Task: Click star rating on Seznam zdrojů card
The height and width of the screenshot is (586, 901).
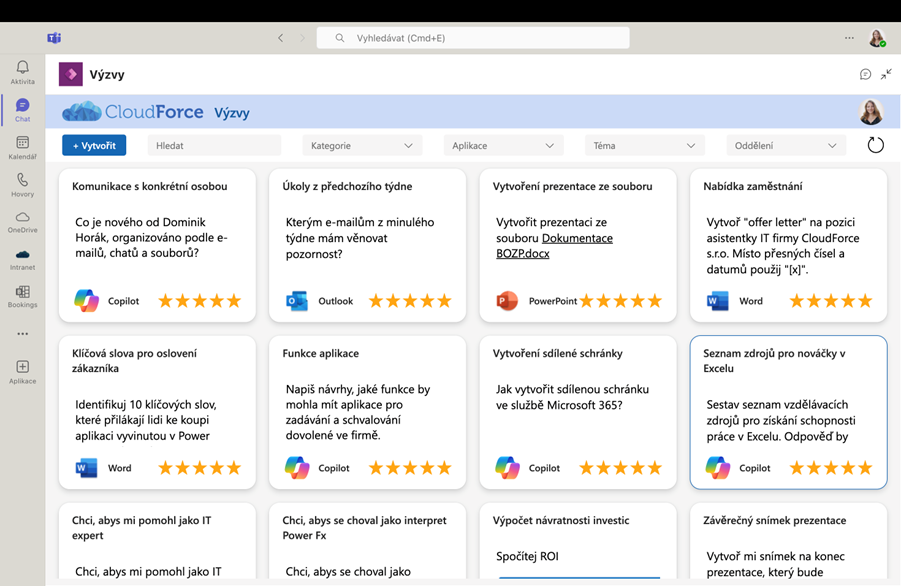Action: 830,468
